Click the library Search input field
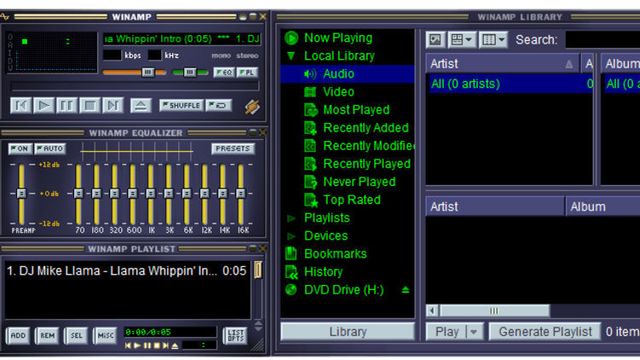 point(602,40)
